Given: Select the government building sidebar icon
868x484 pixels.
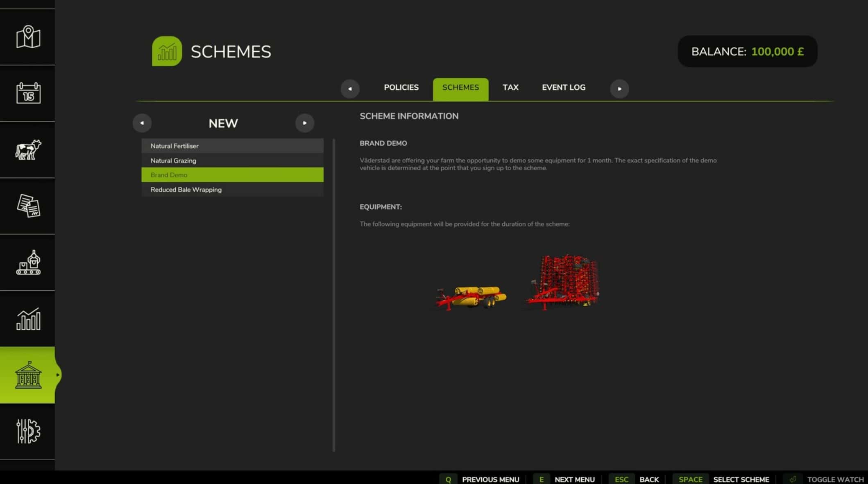Looking at the screenshot, I should (28, 375).
